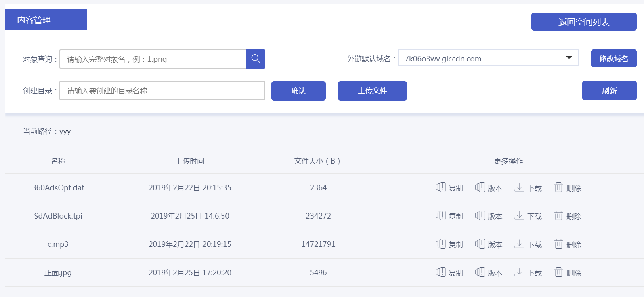Image resolution: width=644 pixels, height=297 pixels.
Task: Click file size value 234272
Action: coord(318,216)
